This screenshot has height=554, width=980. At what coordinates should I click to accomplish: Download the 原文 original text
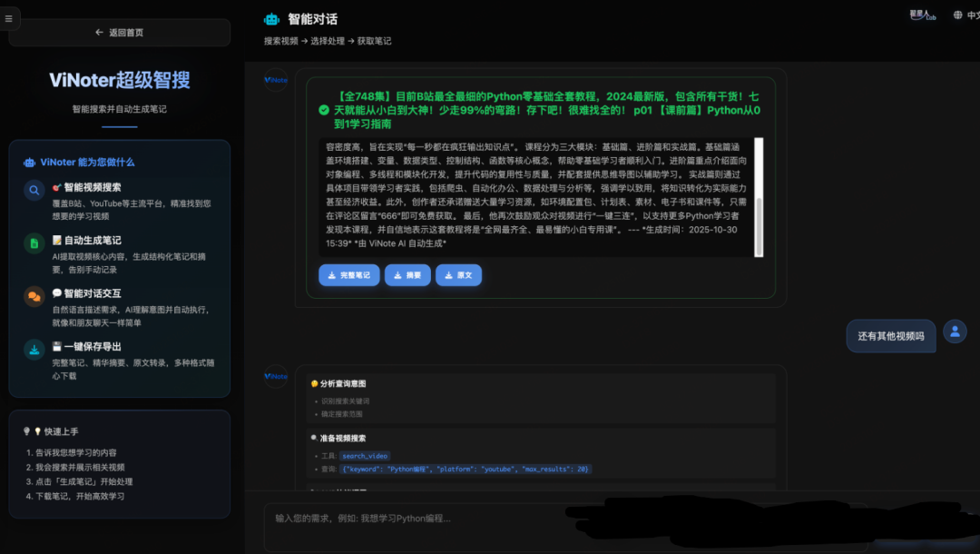click(x=458, y=275)
